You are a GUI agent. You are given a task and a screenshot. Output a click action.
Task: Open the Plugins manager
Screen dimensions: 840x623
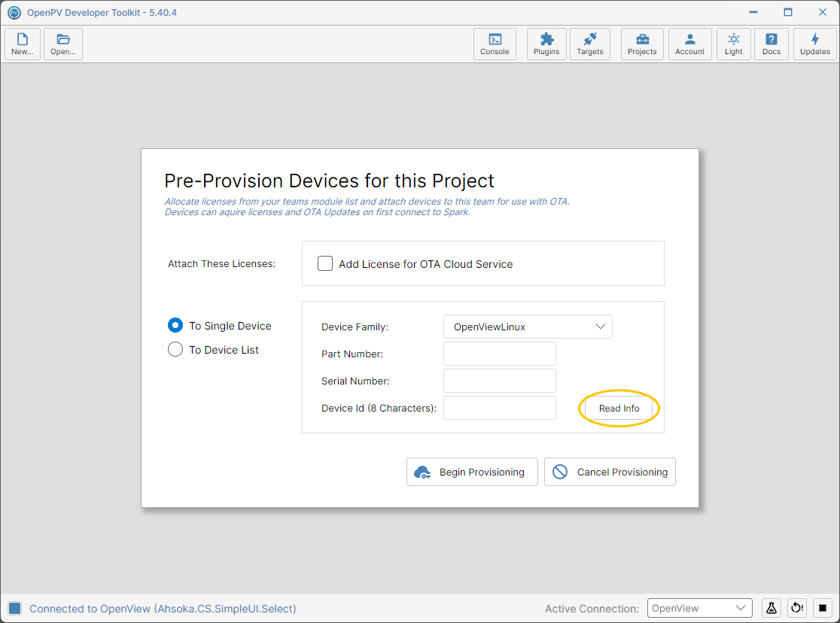(x=546, y=44)
